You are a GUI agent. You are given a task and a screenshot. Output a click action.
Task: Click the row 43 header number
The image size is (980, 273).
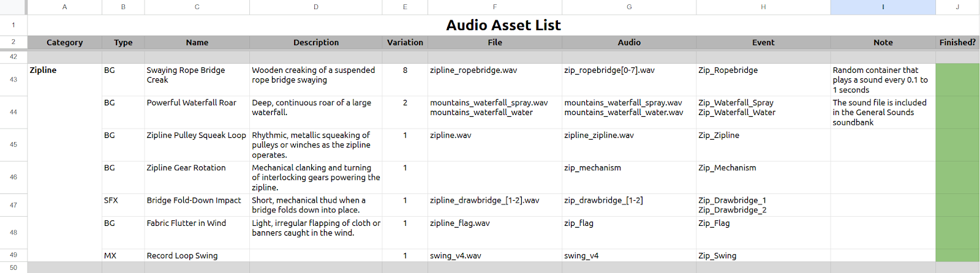click(x=13, y=80)
